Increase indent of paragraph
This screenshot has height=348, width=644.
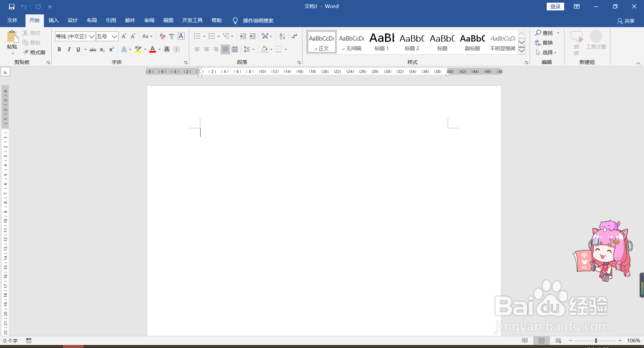253,36
